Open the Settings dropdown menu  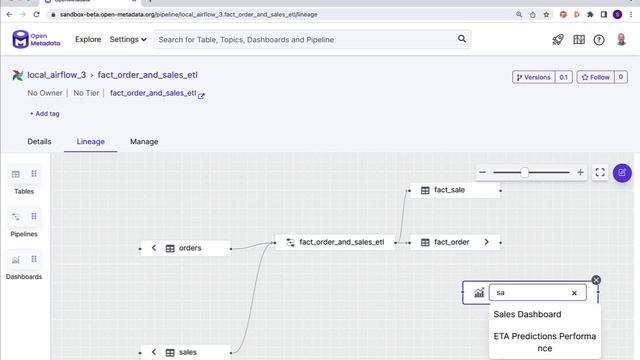[128, 39]
